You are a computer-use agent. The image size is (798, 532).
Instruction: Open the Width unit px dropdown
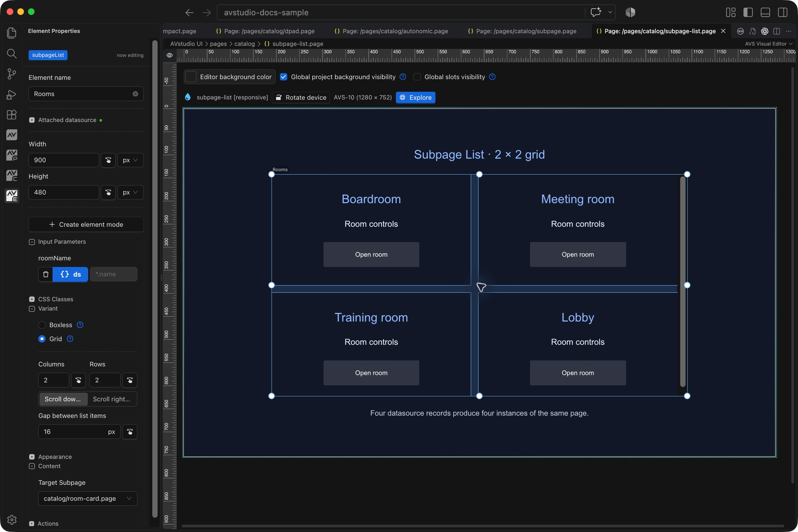pyautogui.click(x=130, y=160)
